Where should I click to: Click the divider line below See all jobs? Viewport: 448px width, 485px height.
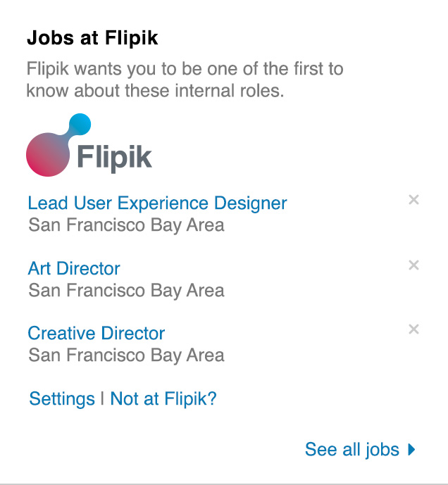click(x=224, y=484)
